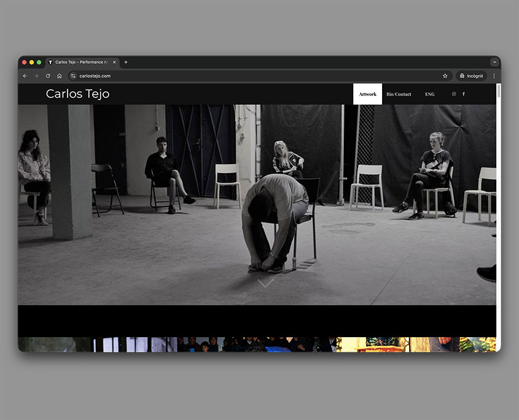This screenshot has width=519, height=420.
Task: Click the page's vertical scrollbar
Action: point(498,184)
